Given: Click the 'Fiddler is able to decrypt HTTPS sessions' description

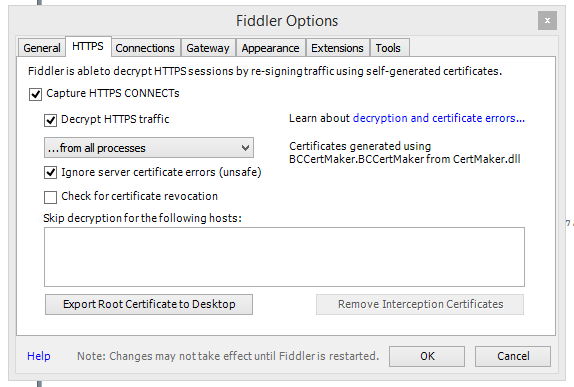Looking at the screenshot, I should (265, 71).
